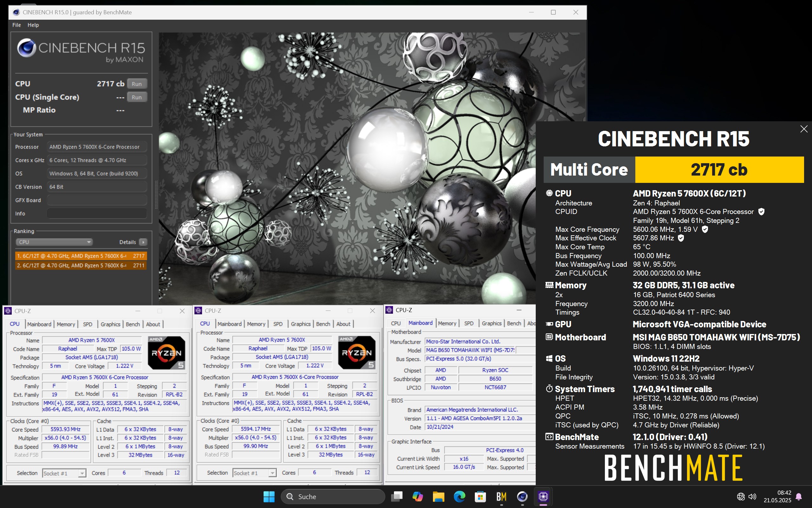Click the GPU card icon in BenchMate
Image resolution: width=812 pixels, height=508 pixels.
(549, 324)
